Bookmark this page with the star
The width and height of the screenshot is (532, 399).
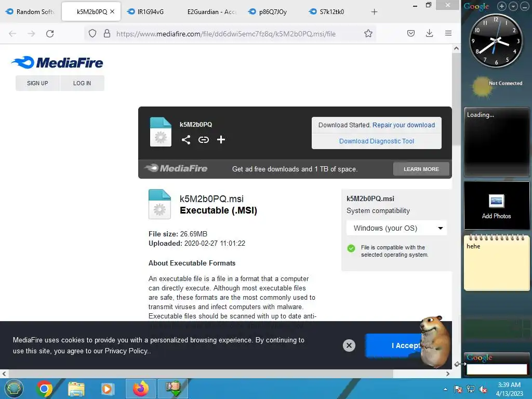tap(368, 33)
